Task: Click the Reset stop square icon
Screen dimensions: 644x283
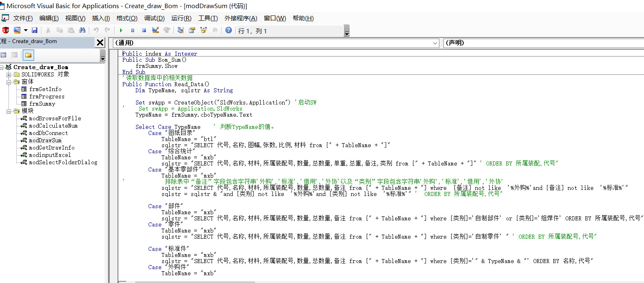Action: coord(144,30)
